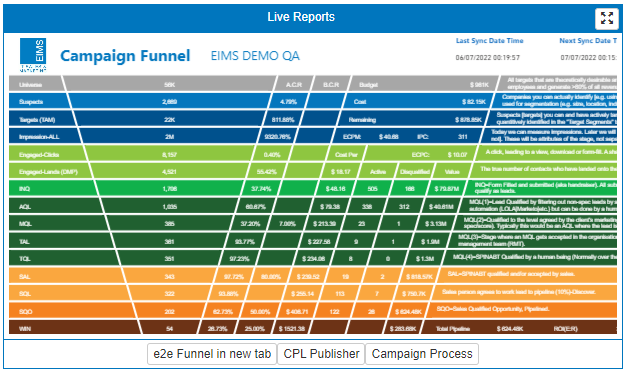
Task: Click the MQL stage label
Action: pos(25,223)
